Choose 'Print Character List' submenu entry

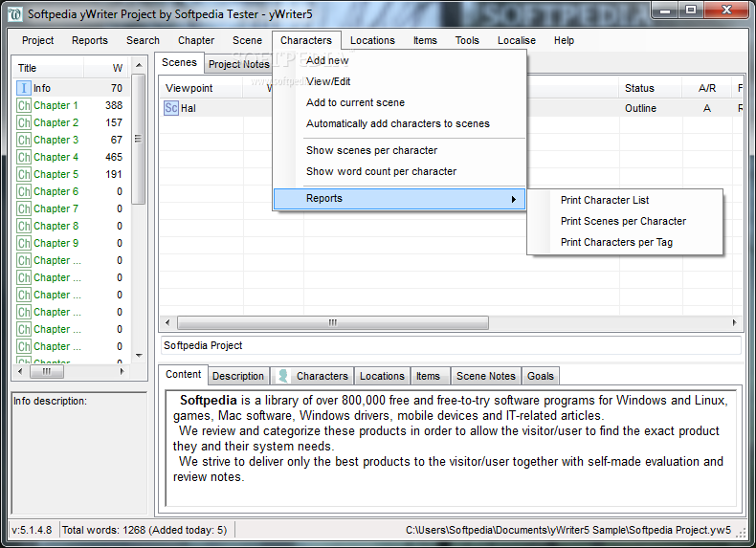pyautogui.click(x=605, y=200)
